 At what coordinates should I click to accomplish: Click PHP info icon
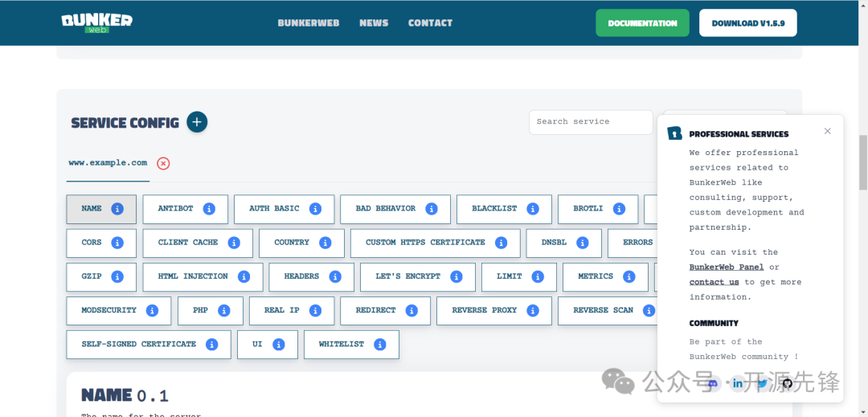223,310
